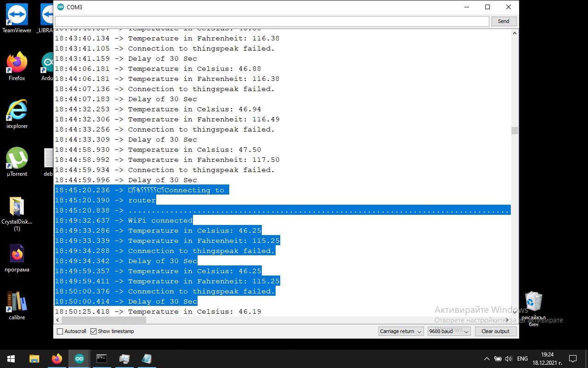588x368 pixels.
Task: Disable the Show timestamp checkbox
Action: 94,331
